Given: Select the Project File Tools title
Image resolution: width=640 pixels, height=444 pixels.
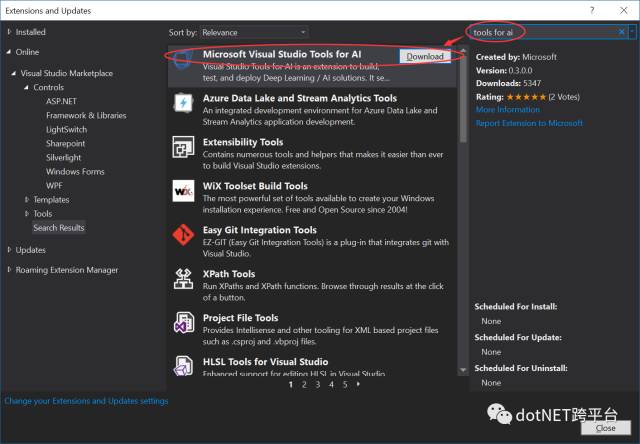Looking at the screenshot, I should click(x=240, y=318).
